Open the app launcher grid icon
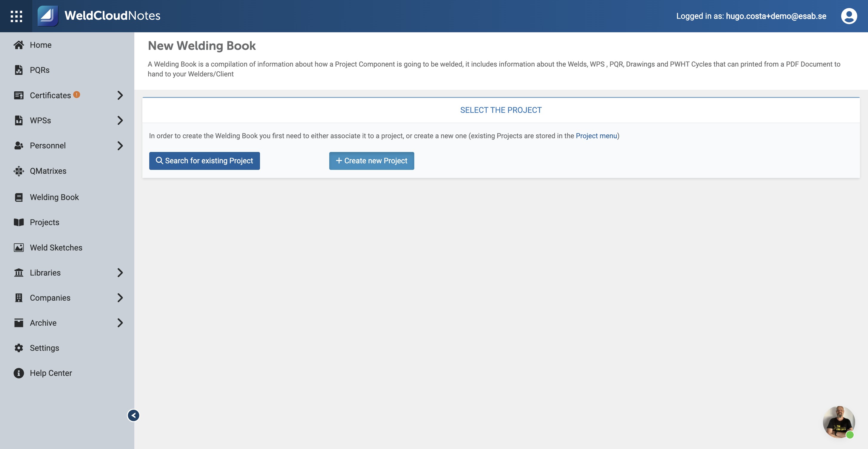The height and width of the screenshot is (449, 868). pyautogui.click(x=16, y=16)
